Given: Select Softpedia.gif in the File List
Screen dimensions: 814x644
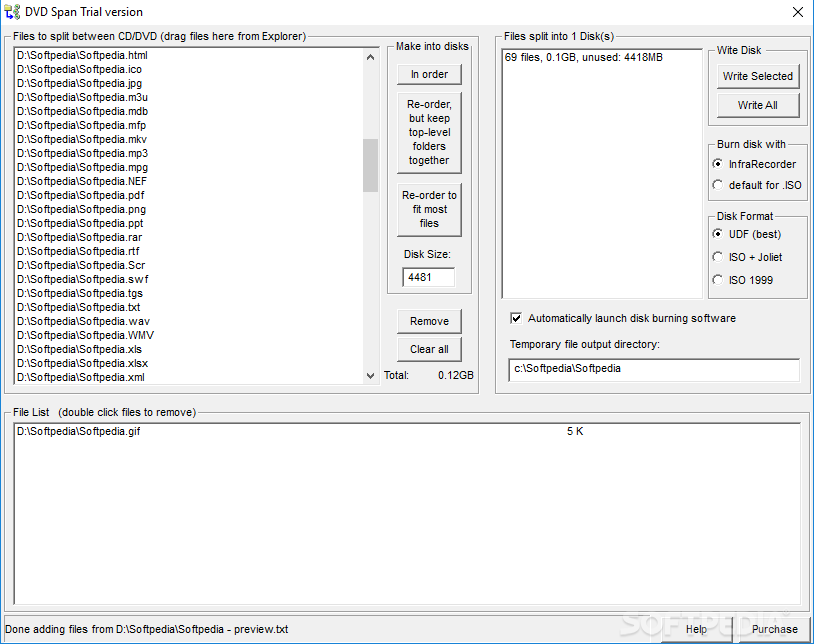Looking at the screenshot, I should coord(406,431).
